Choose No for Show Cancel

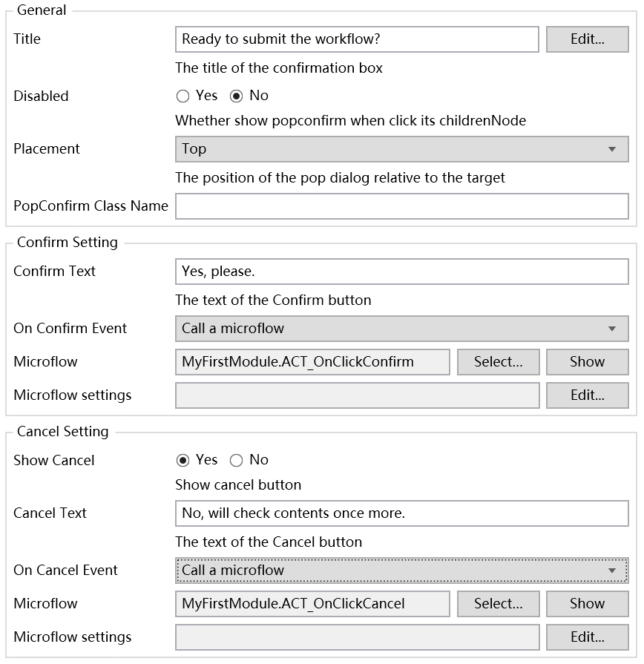point(237,460)
